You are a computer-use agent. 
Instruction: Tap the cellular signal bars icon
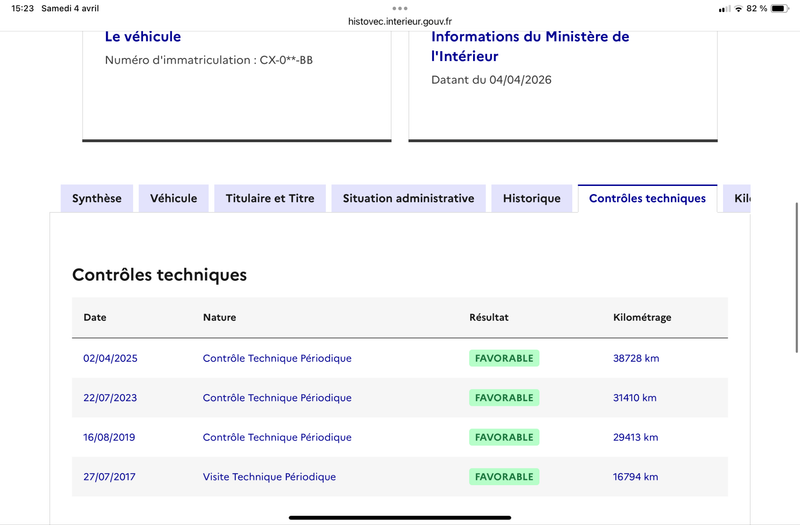tap(724, 9)
